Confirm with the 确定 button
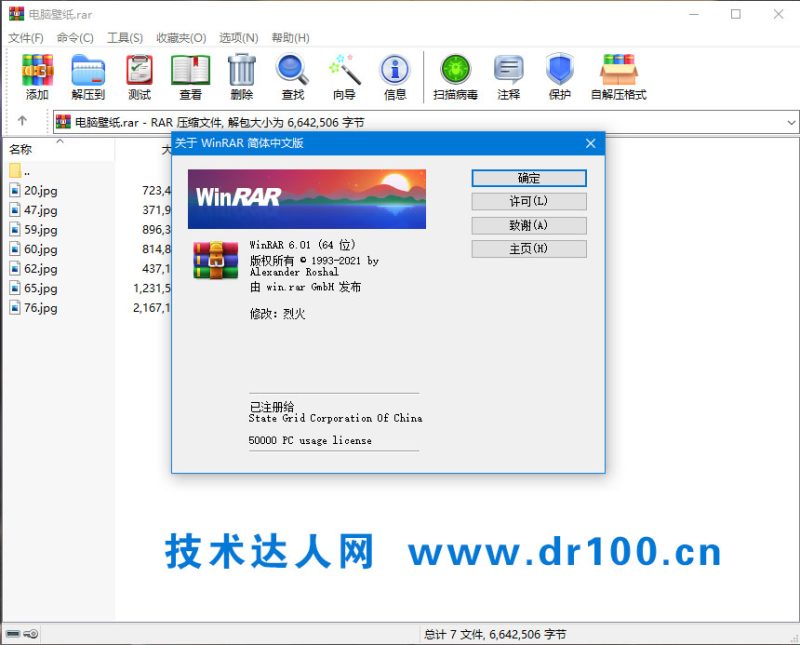Image resolution: width=800 pixels, height=645 pixels. [529, 178]
